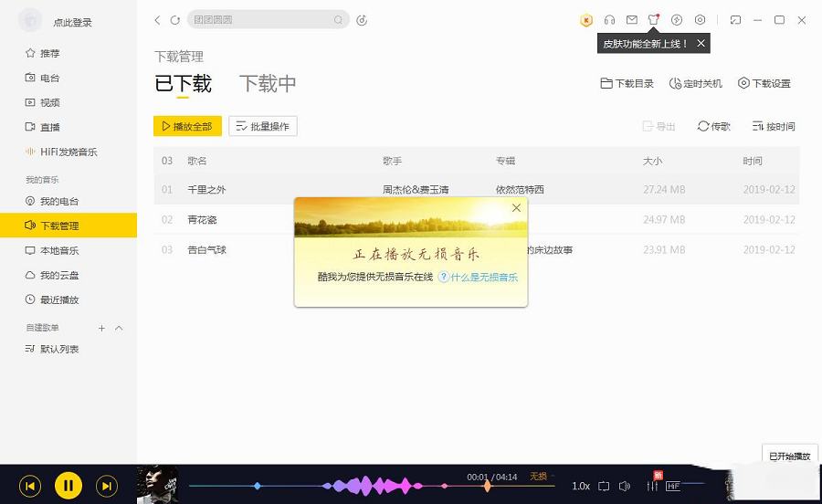Image resolution: width=822 pixels, height=504 pixels.
Task: Click the 大小 column header
Action: (x=653, y=161)
